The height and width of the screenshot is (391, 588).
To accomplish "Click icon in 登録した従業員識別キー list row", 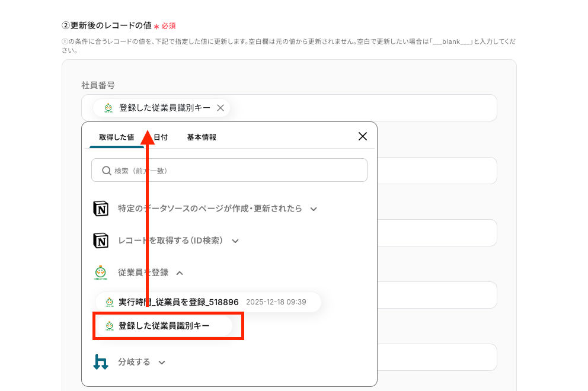I will click(x=110, y=326).
